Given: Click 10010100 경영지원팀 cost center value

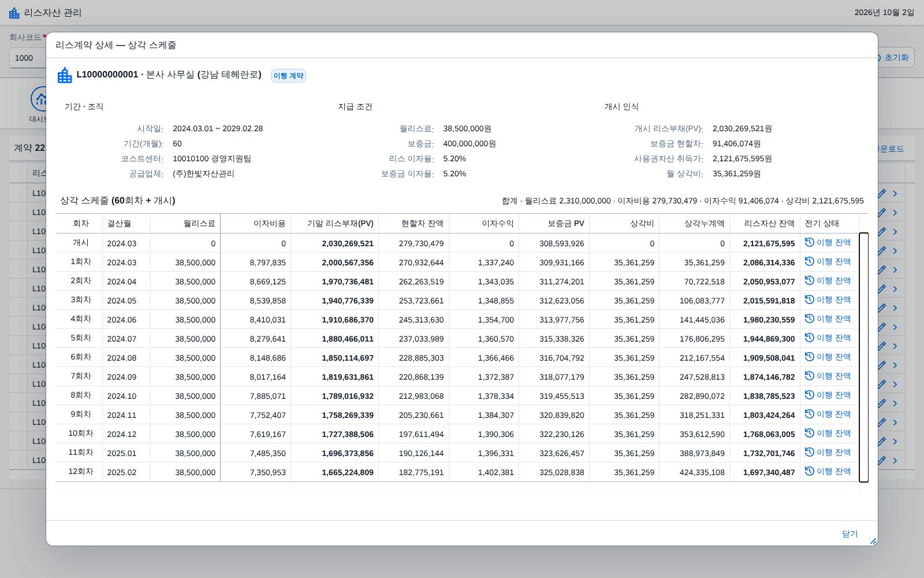Looking at the screenshot, I should [212, 158].
